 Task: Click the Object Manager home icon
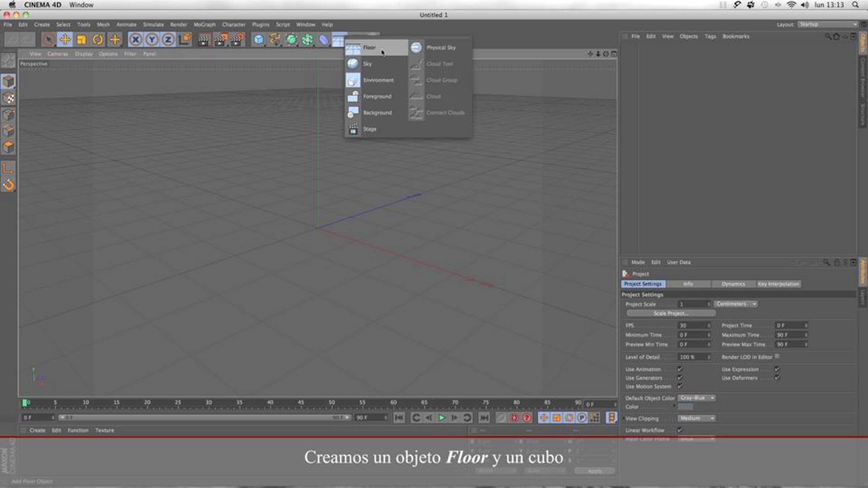pos(837,37)
